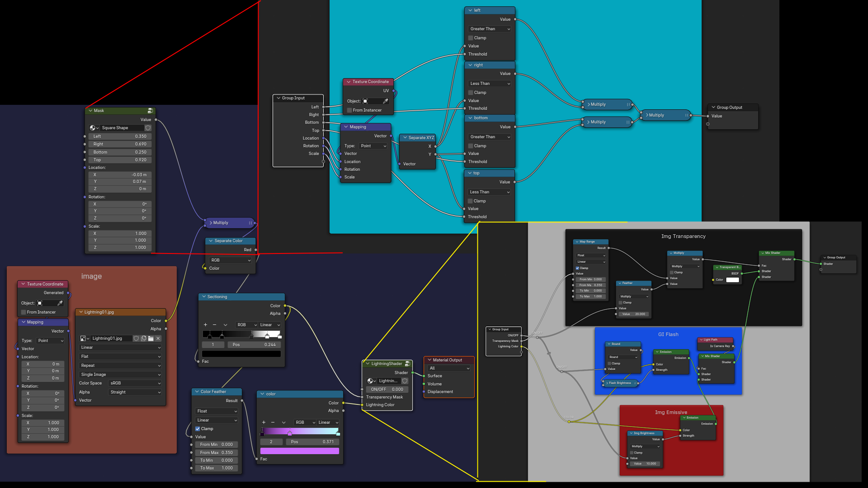Open the Straight alpha mode dropdown
The width and height of the screenshot is (868, 488).
135,392
